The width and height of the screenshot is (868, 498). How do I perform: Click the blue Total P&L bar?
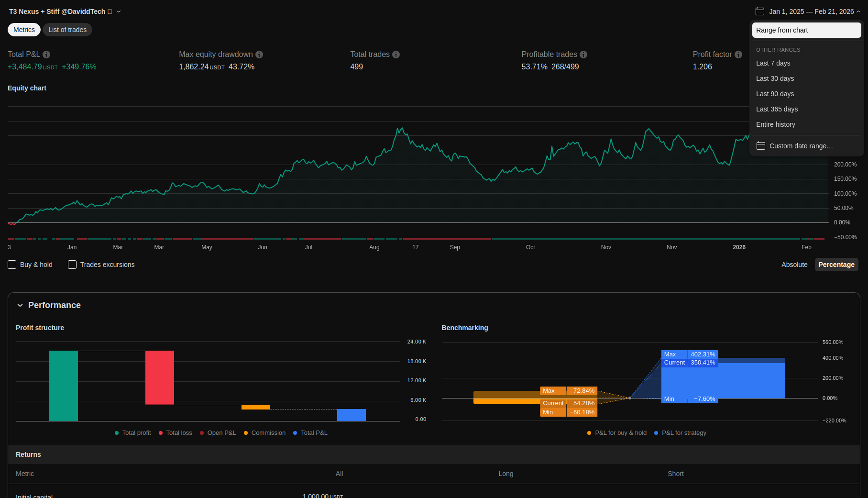(x=351, y=415)
